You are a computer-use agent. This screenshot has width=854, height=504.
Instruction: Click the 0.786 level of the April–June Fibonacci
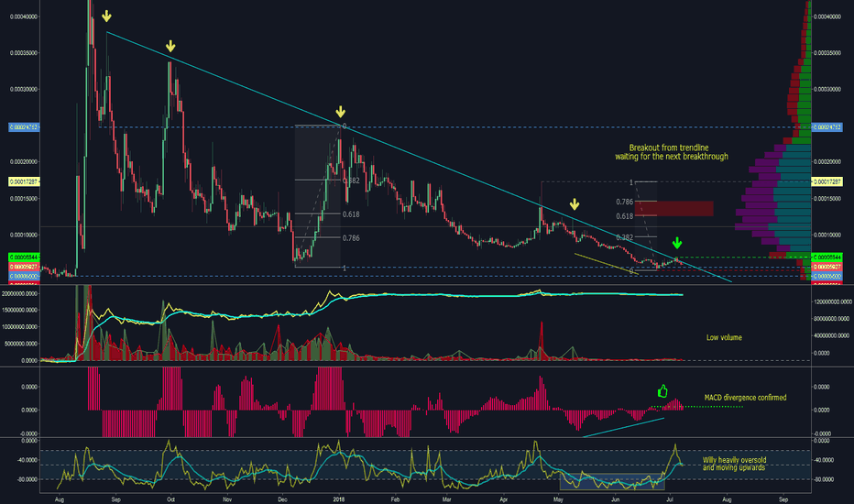(x=625, y=203)
